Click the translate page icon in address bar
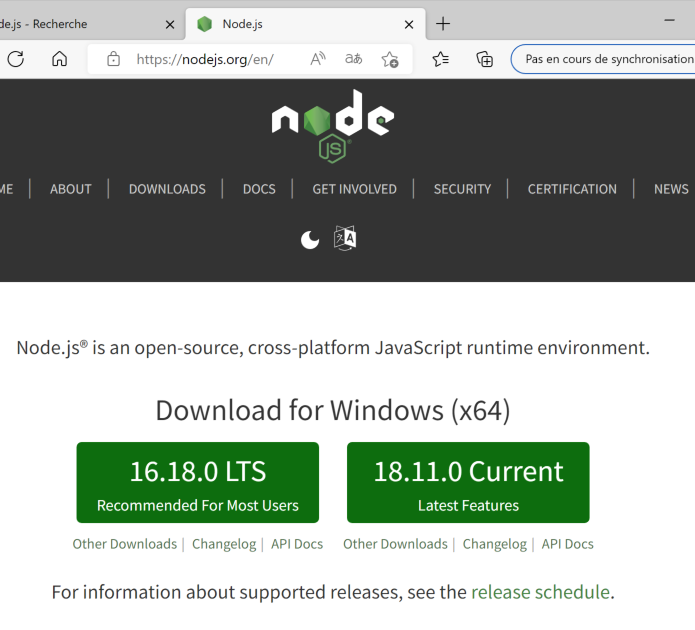This screenshot has width=695, height=630. click(354, 59)
